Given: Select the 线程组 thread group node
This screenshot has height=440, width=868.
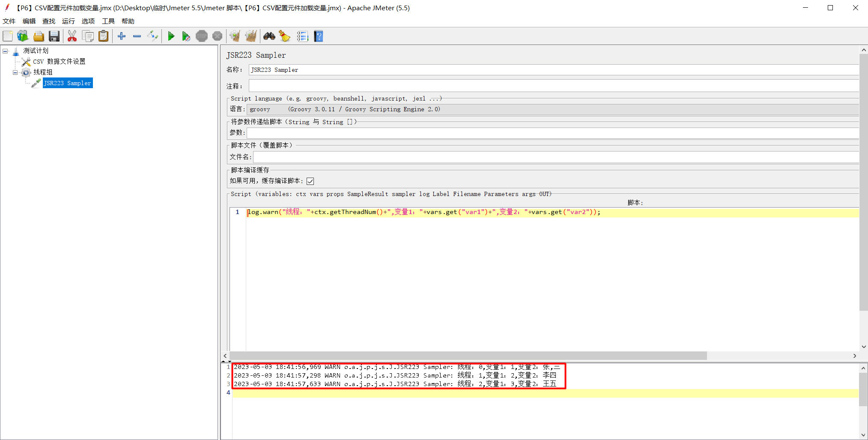Looking at the screenshot, I should [x=43, y=72].
